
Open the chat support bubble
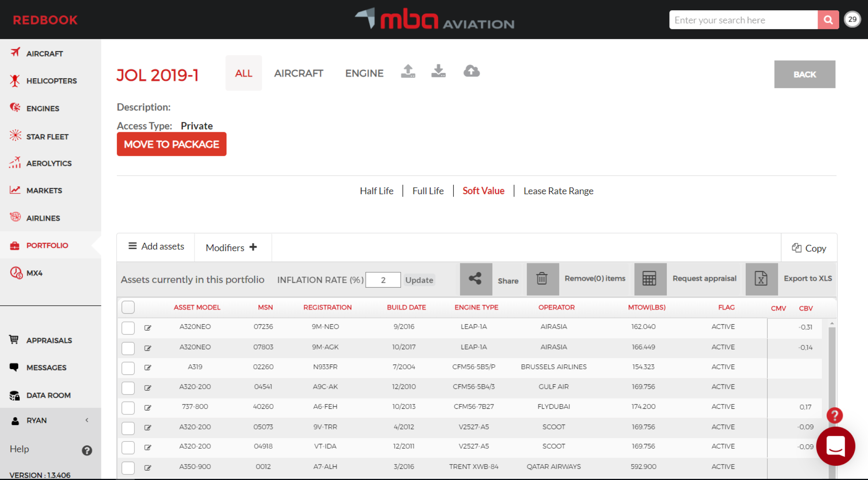click(x=836, y=446)
